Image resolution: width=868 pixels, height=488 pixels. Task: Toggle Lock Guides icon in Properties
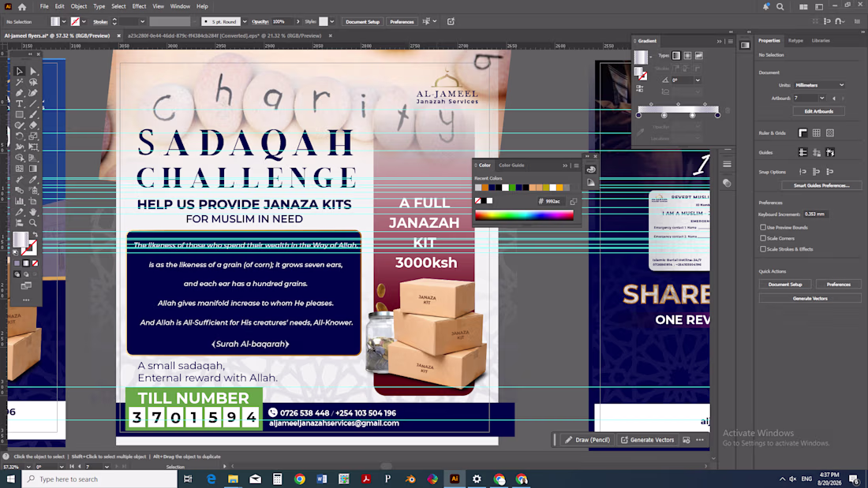(x=817, y=152)
